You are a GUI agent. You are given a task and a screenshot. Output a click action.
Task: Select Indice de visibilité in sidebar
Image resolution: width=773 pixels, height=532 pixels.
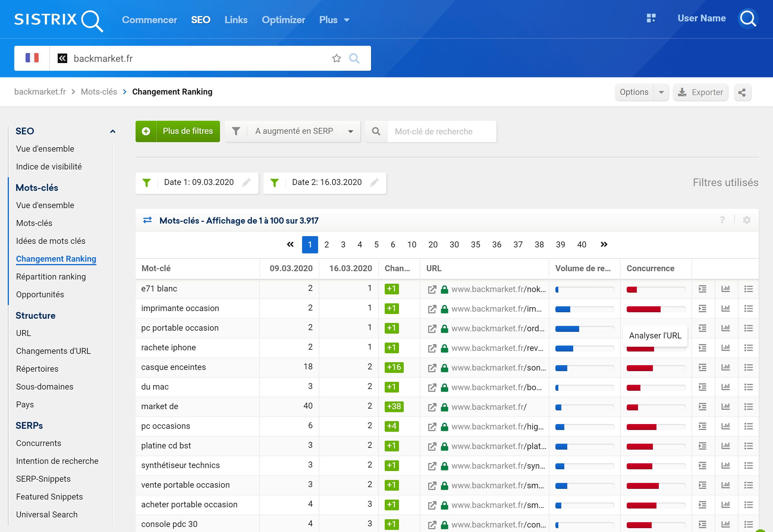[x=49, y=167]
